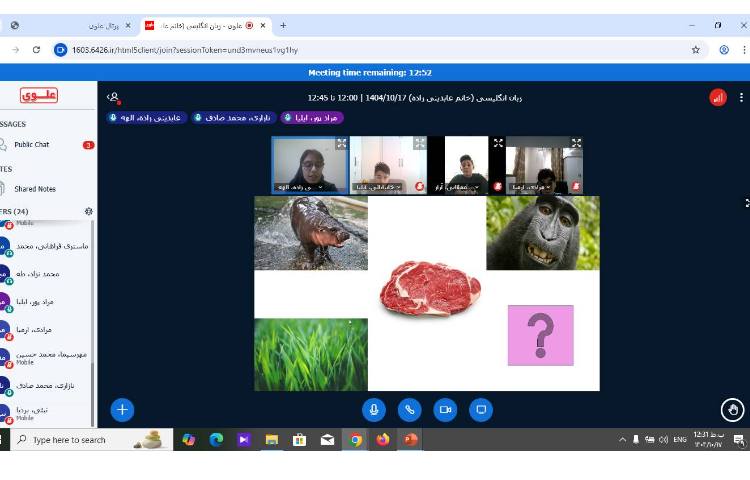The image size is (750, 480).
Task: Click the grass picture on the slide
Action: tap(311, 354)
